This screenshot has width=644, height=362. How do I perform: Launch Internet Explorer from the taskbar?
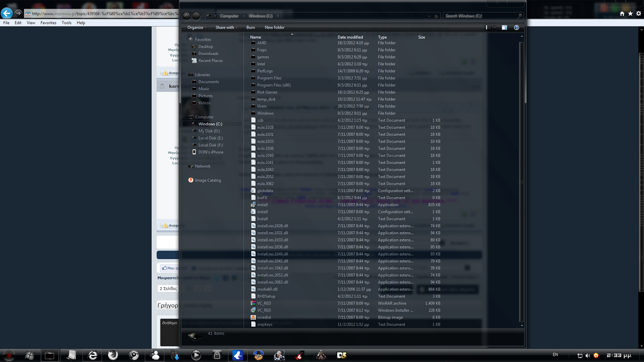[x=93, y=355]
